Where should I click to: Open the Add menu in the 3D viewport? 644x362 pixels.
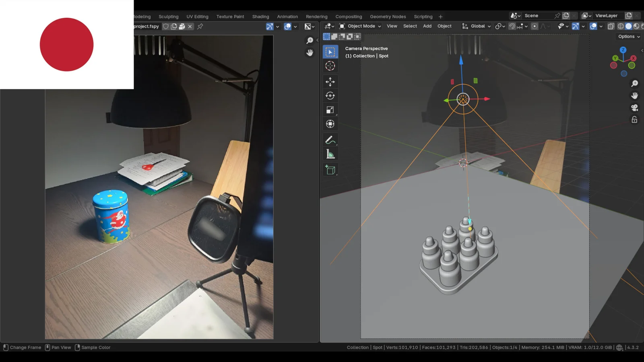point(427,26)
